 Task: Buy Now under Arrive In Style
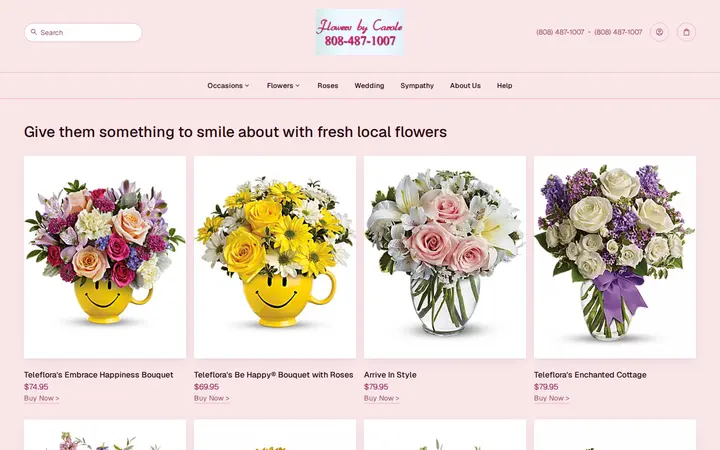click(382, 398)
